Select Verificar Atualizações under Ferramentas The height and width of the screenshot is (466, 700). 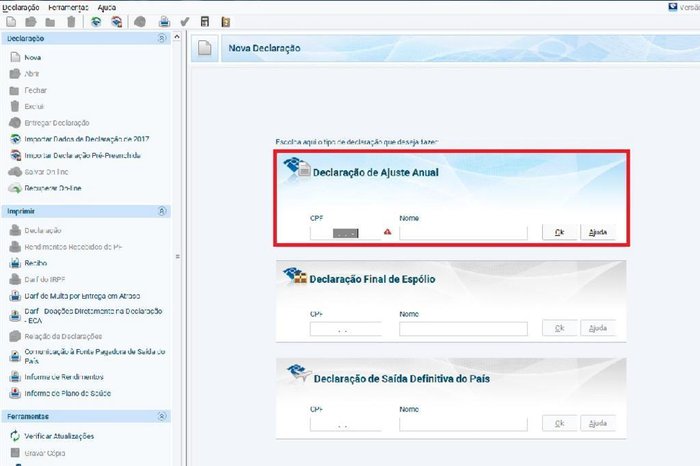[59, 436]
